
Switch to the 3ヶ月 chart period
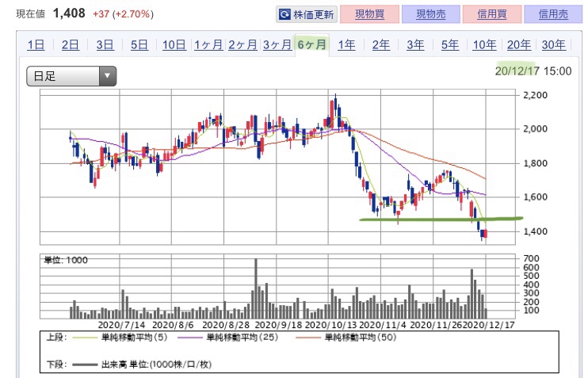(277, 44)
